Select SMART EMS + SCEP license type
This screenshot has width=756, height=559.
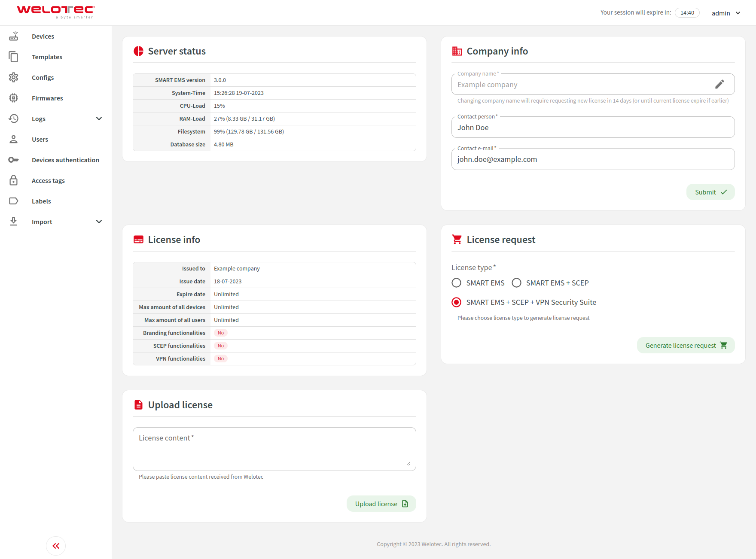(x=517, y=283)
